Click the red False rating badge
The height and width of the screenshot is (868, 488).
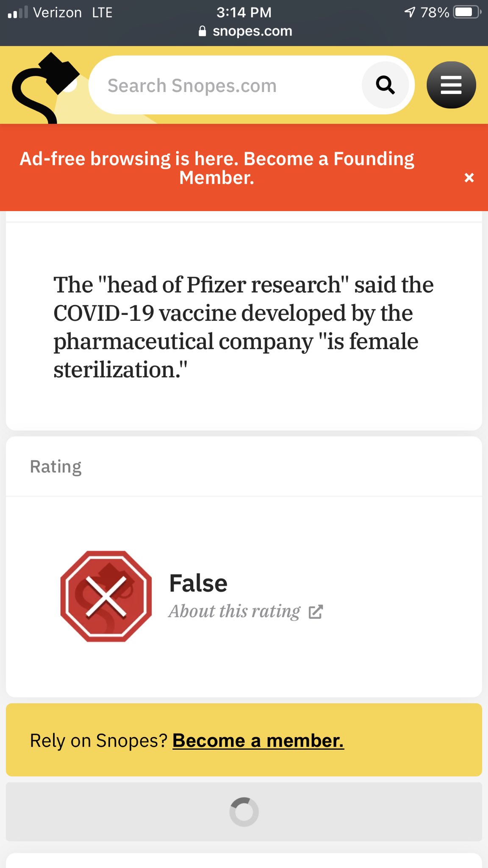pos(106,596)
